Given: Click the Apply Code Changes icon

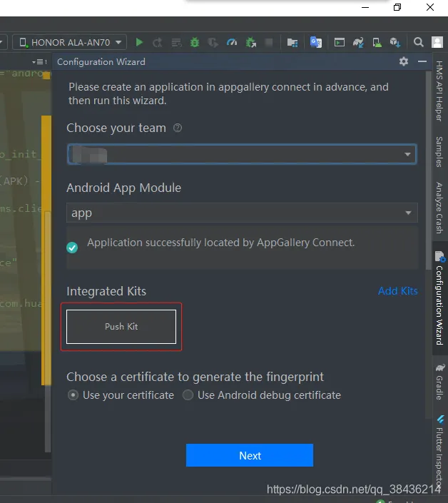Looking at the screenshot, I should (176, 42).
